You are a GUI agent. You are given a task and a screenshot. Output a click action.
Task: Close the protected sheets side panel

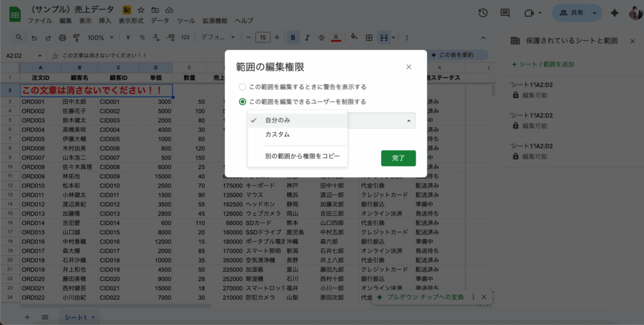tap(632, 41)
